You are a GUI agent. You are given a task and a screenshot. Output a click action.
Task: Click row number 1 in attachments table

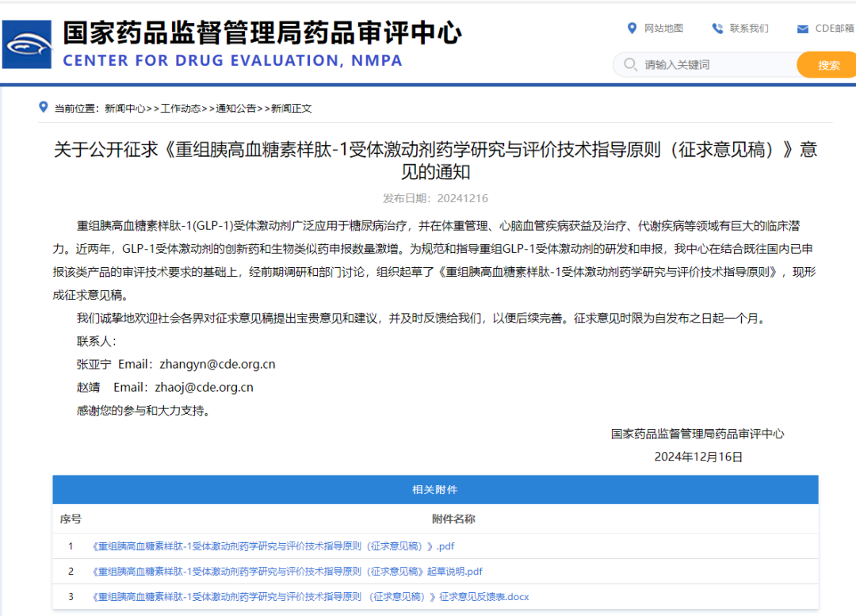coord(71,546)
